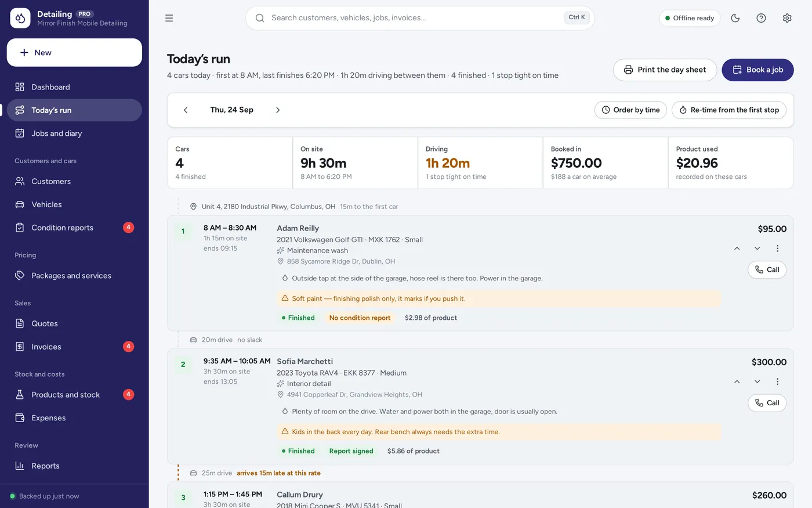Click the search customers, vehicles, jobs field
812x508 pixels.
(420, 18)
